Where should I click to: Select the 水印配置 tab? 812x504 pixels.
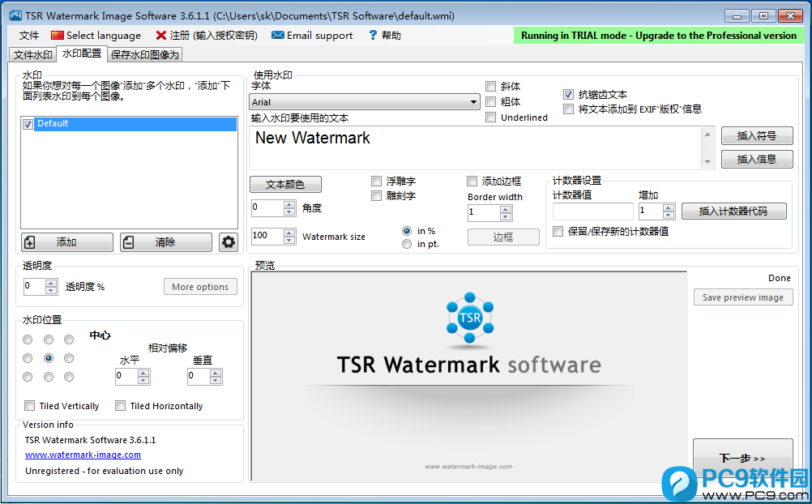pyautogui.click(x=82, y=53)
